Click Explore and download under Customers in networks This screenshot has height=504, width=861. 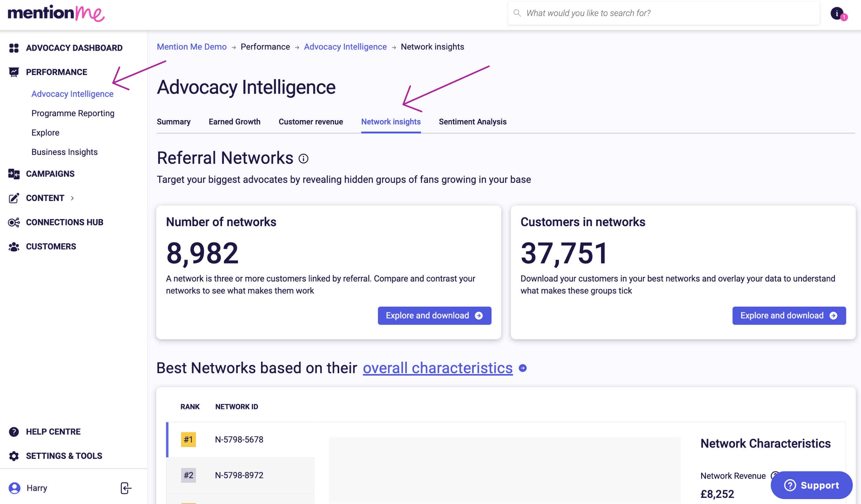pyautogui.click(x=789, y=316)
